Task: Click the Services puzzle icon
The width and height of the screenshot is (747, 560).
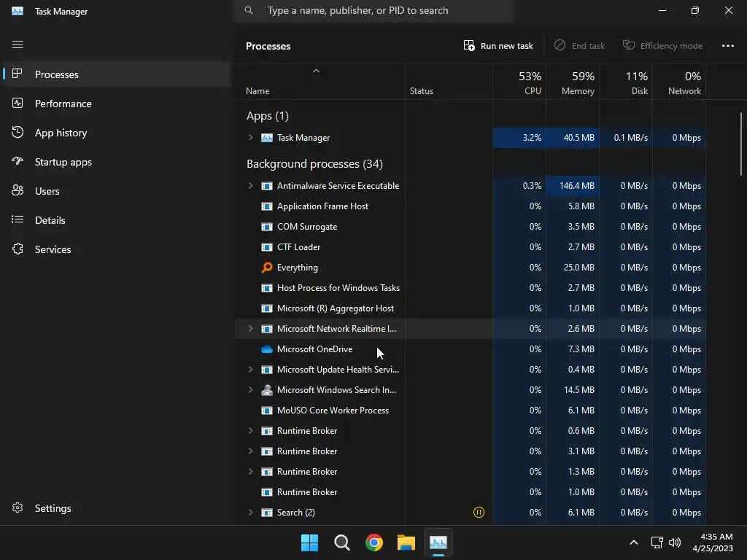Action: click(18, 249)
